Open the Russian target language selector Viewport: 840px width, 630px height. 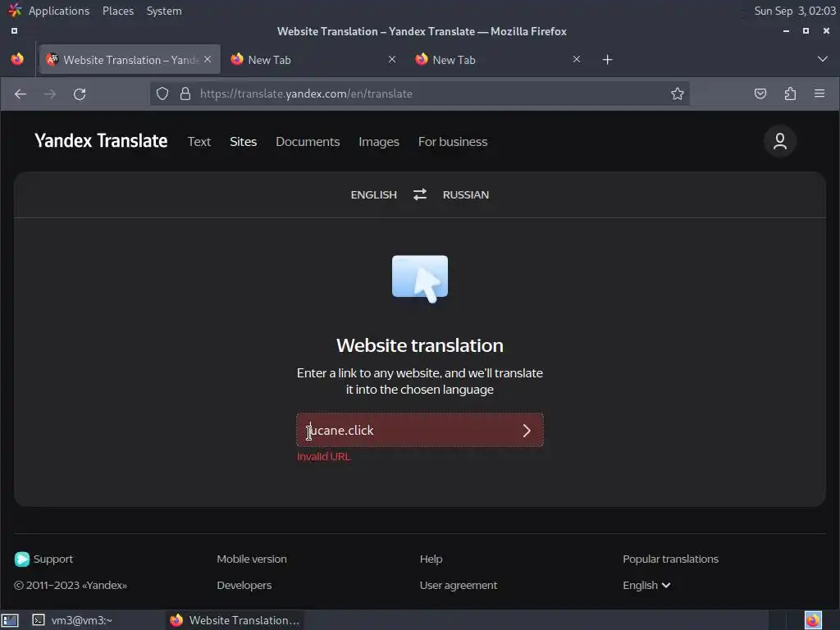tap(466, 195)
